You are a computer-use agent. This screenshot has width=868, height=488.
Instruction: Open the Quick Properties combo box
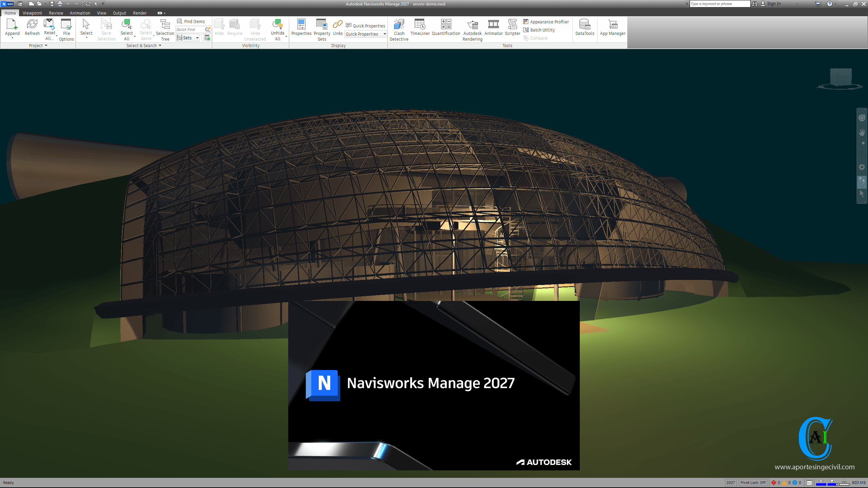366,34
